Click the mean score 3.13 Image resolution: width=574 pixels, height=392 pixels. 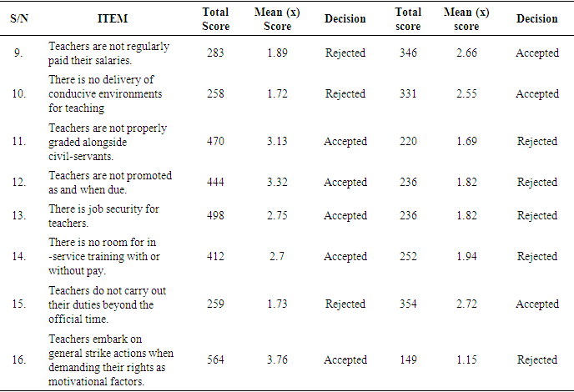pos(278,141)
